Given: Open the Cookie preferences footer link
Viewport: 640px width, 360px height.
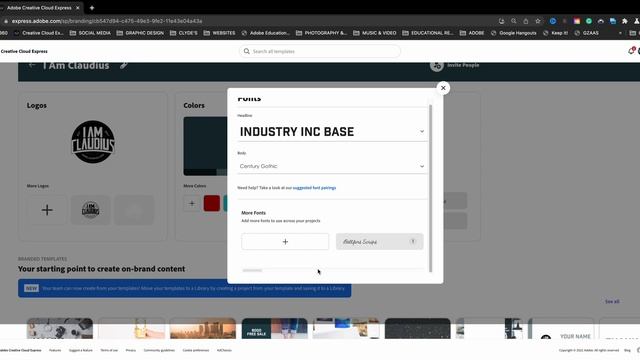Looking at the screenshot, I should point(196,350).
